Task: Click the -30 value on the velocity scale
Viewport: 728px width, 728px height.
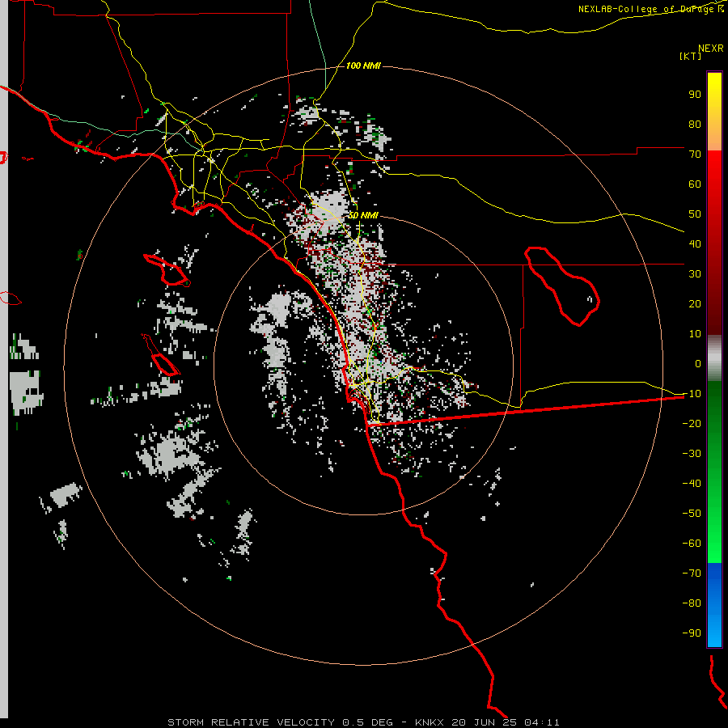Action: point(692,454)
